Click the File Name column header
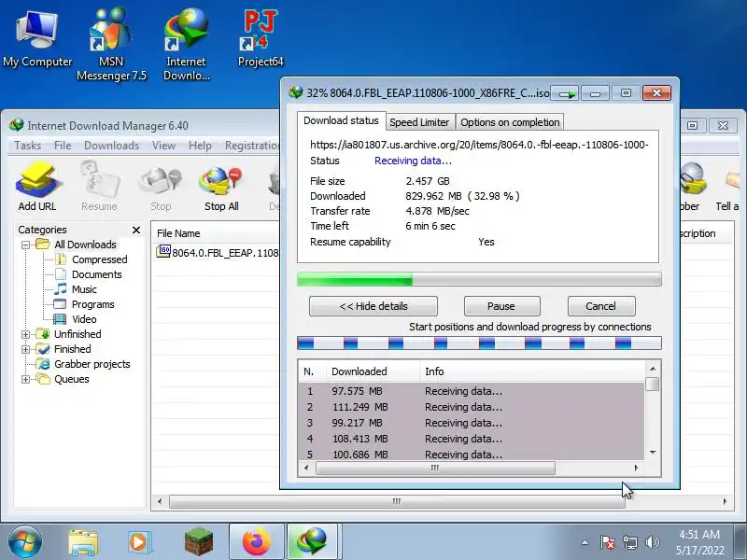 (x=217, y=233)
